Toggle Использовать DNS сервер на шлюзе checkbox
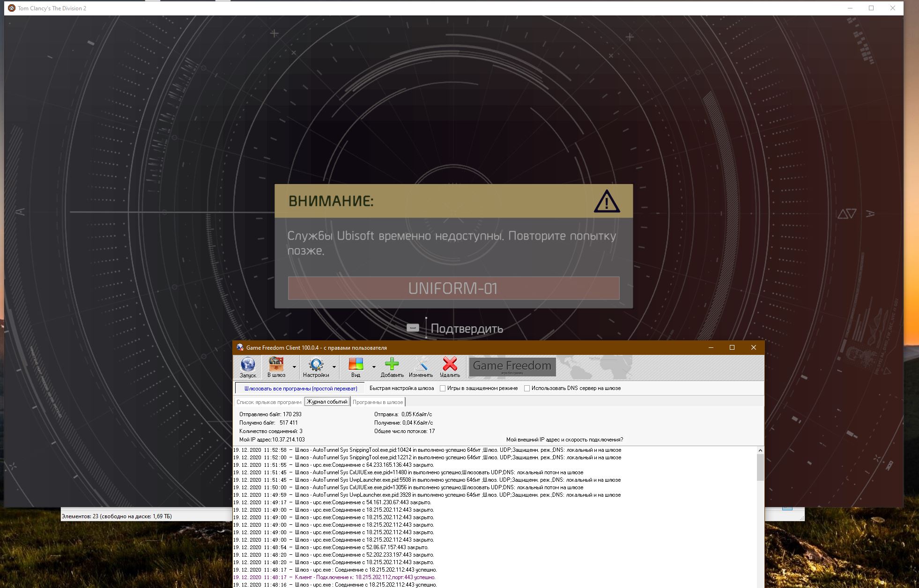Viewport: 919px width, 588px height. coord(527,388)
